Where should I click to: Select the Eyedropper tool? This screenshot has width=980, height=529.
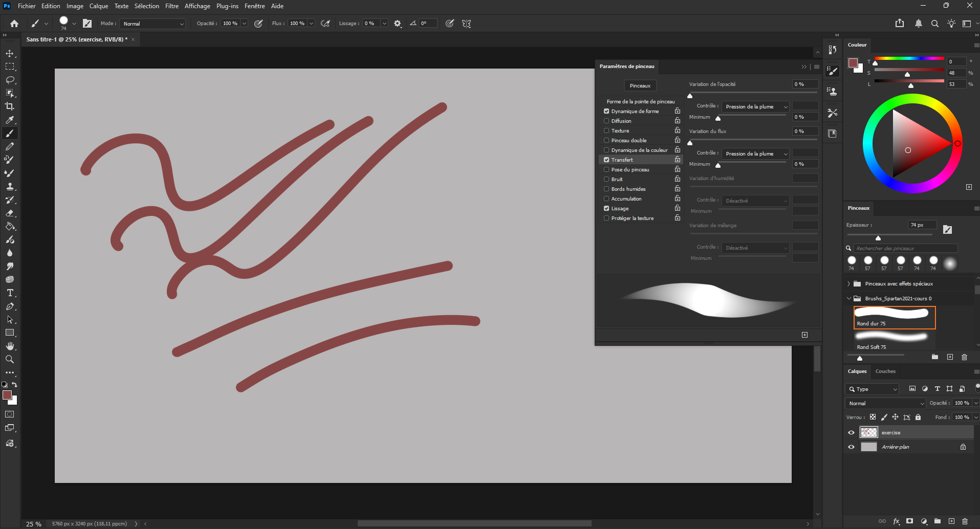[x=10, y=120]
